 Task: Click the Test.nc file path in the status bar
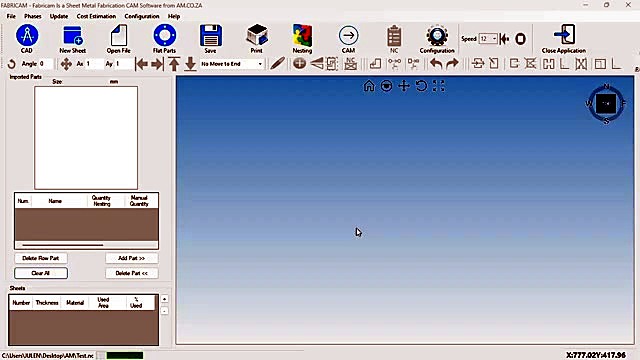point(47,356)
